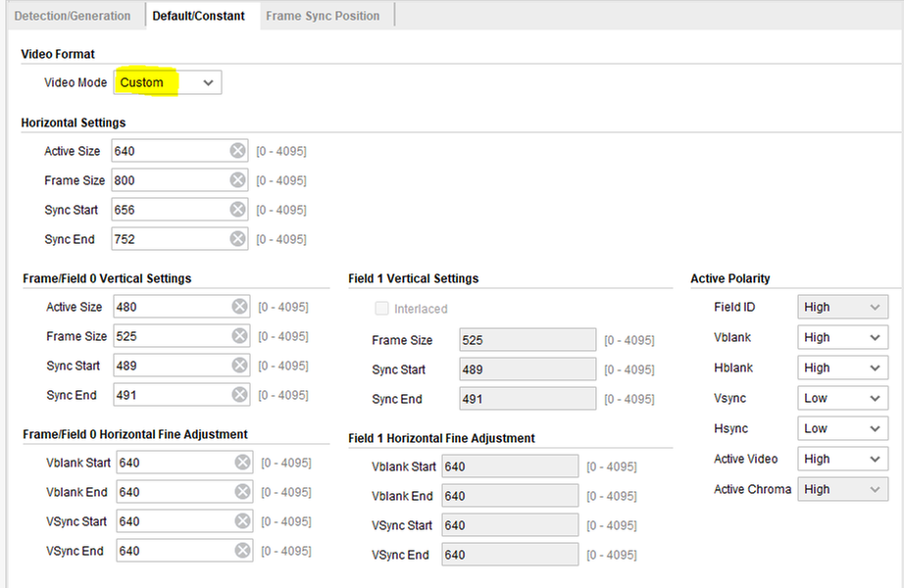Switch to the Frame Sync Position tab
The width and height of the screenshot is (904, 588).
click(x=323, y=16)
